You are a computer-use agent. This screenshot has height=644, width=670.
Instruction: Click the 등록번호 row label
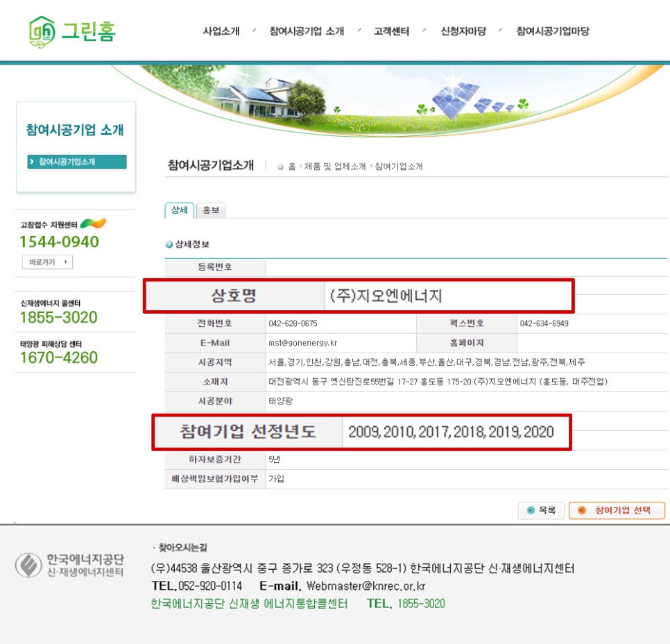(x=215, y=267)
